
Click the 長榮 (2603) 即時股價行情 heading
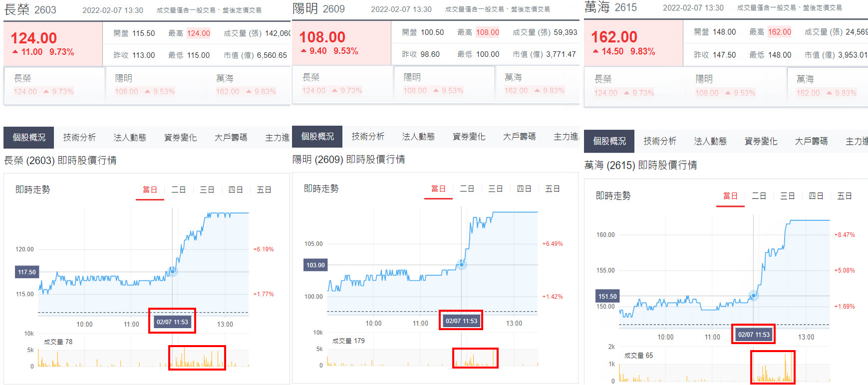coord(60,161)
